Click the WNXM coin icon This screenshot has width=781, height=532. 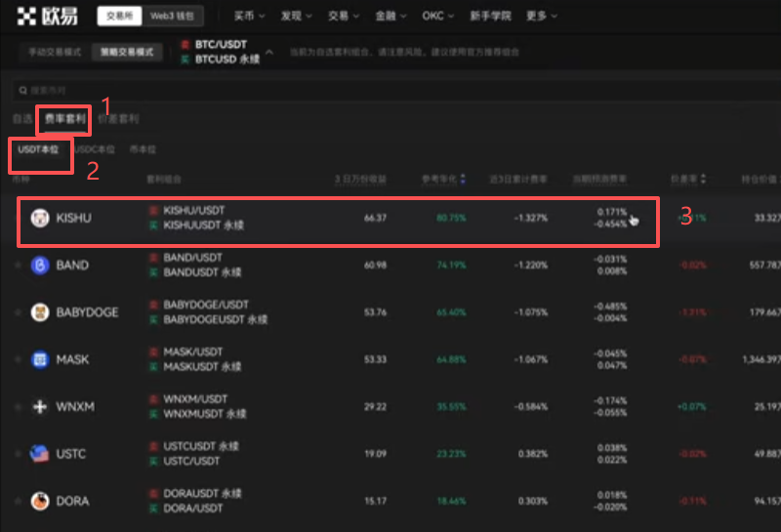(40, 406)
